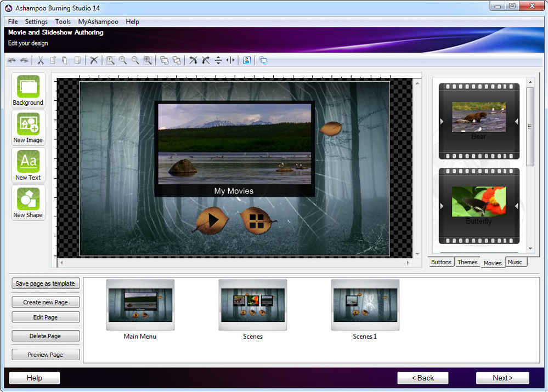Switch to the Buttons tab
The width and height of the screenshot is (548, 392).
[x=441, y=263]
